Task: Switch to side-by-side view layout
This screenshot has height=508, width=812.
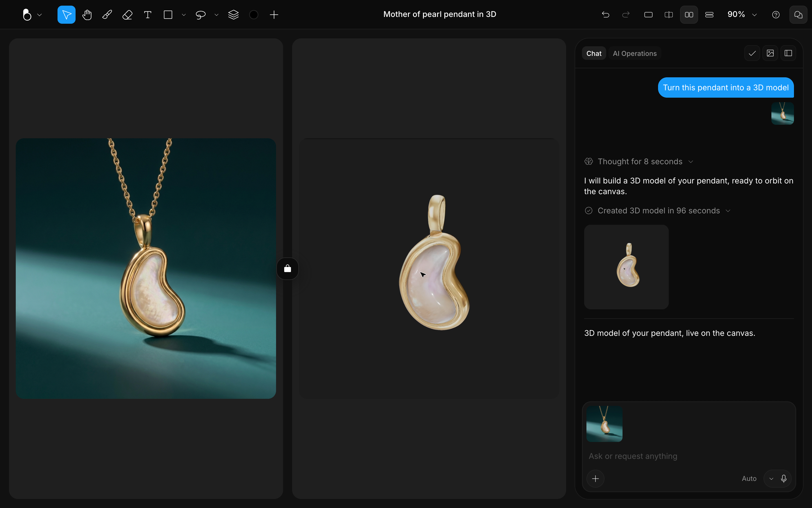Action: pos(689,14)
